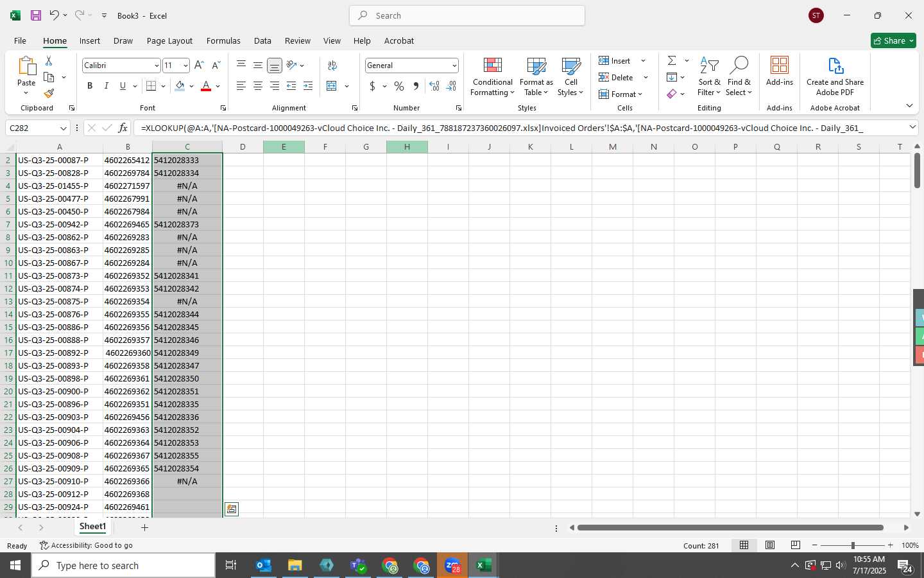Switch to the Formulas tab
This screenshot has height=578, width=924.
click(x=223, y=40)
